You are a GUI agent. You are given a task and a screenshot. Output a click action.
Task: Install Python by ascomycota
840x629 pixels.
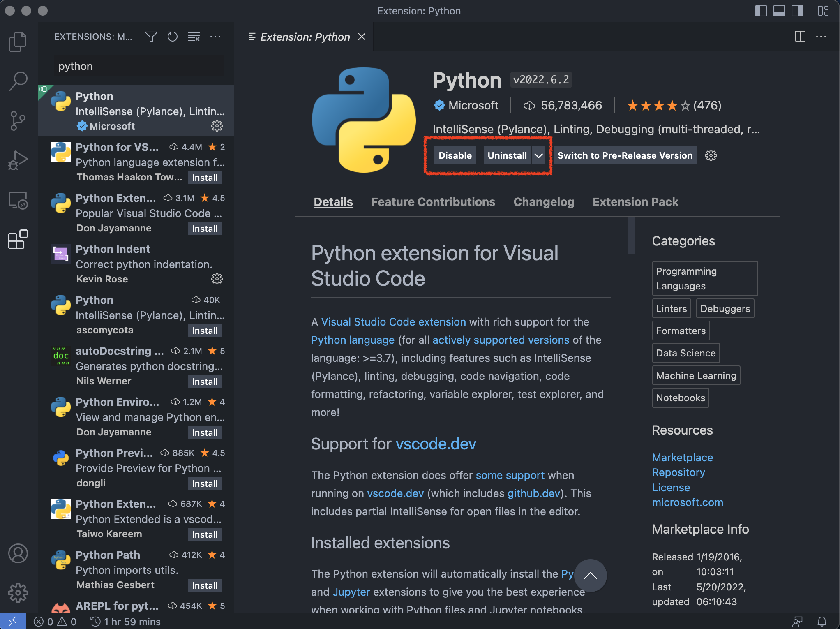[205, 331]
